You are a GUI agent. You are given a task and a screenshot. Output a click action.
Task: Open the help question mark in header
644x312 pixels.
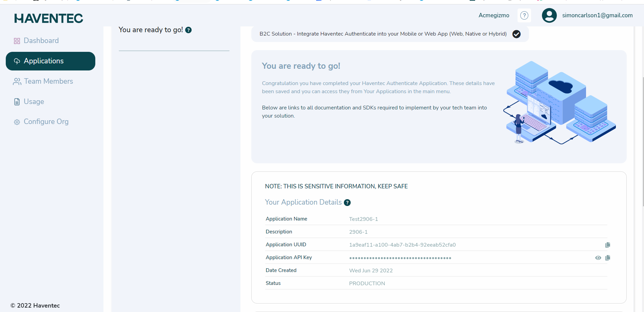(524, 15)
